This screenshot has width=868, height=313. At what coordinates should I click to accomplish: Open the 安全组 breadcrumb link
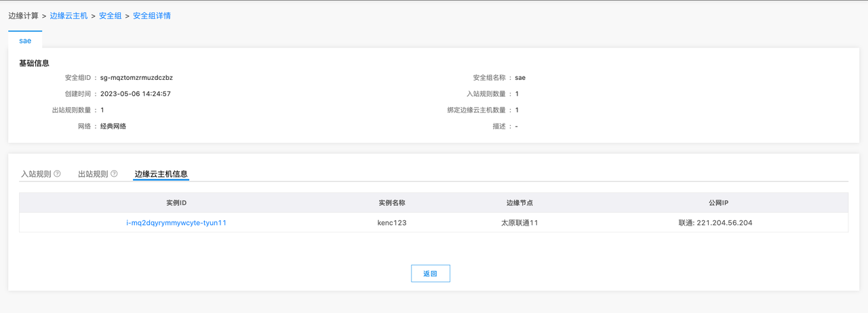coord(110,16)
